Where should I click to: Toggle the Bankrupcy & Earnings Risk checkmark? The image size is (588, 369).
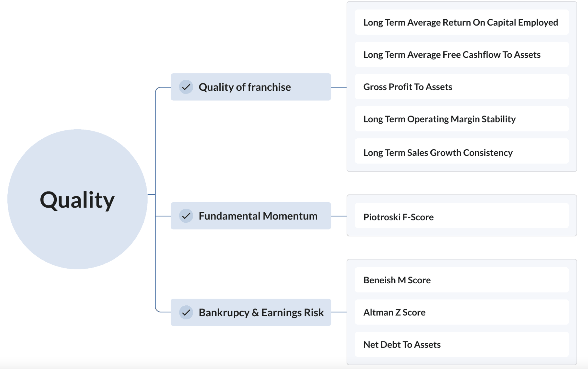(x=186, y=312)
